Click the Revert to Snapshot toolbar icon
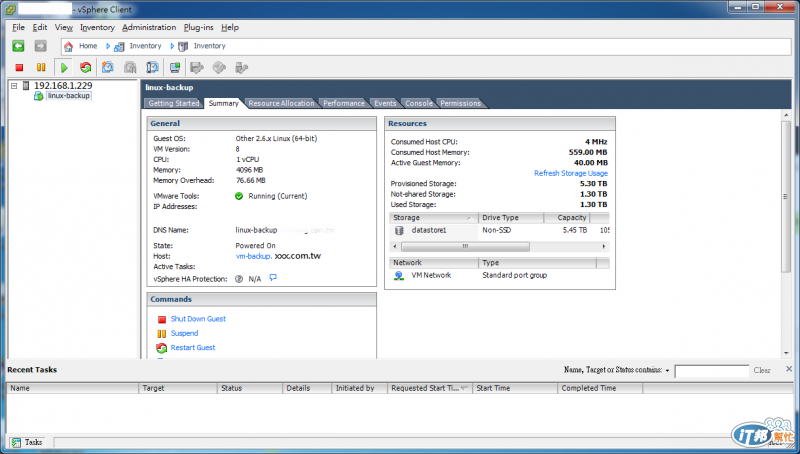800x454 pixels. (130, 67)
